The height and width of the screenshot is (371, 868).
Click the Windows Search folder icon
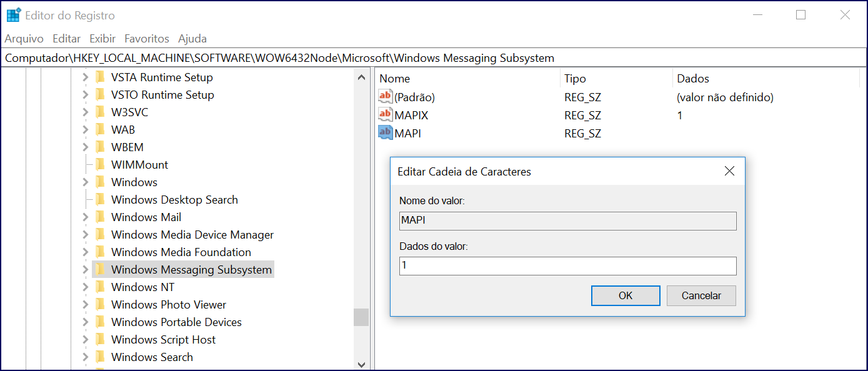(x=100, y=357)
